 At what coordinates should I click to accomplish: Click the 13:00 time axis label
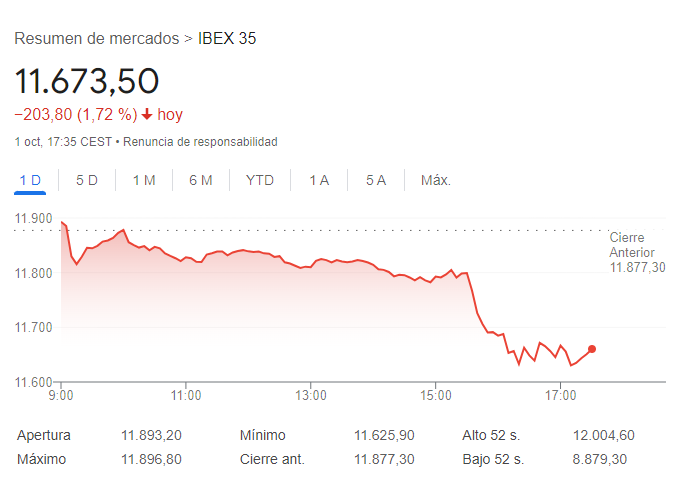coord(311,396)
